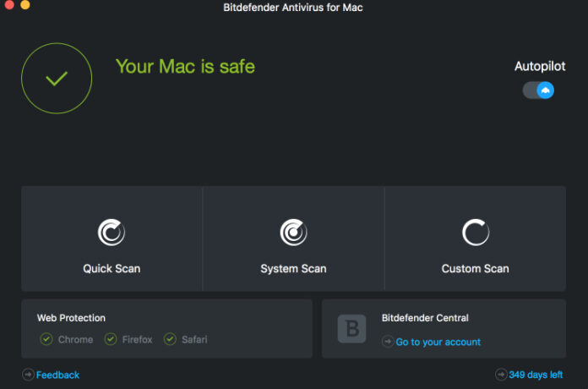Open the Feedback link
Viewport: 588px width, 389px height.
(x=57, y=375)
